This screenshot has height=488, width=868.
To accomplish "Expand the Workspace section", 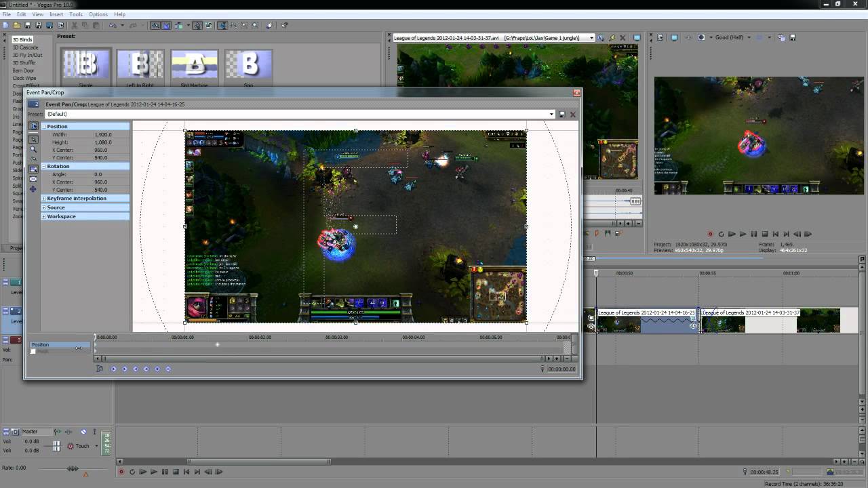I will (44, 216).
